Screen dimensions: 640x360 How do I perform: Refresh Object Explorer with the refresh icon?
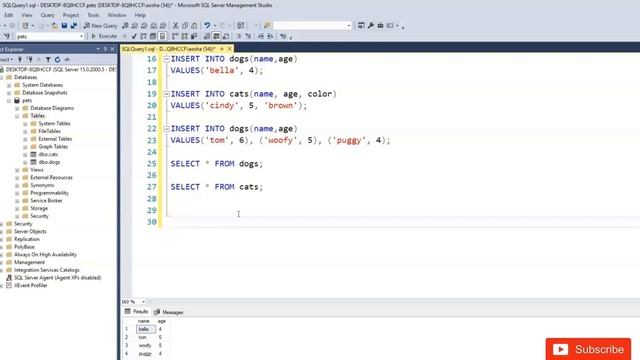coord(58,60)
